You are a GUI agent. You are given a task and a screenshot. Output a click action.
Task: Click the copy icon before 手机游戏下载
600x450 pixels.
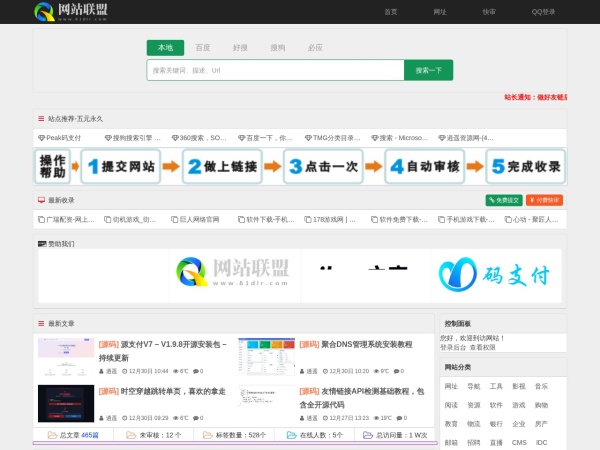tap(441, 220)
